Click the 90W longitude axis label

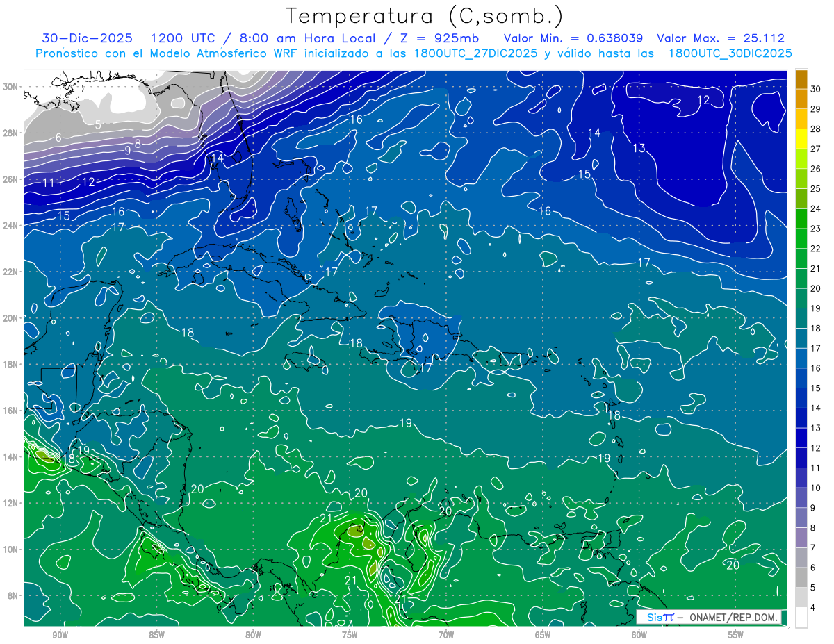pyautogui.click(x=60, y=635)
